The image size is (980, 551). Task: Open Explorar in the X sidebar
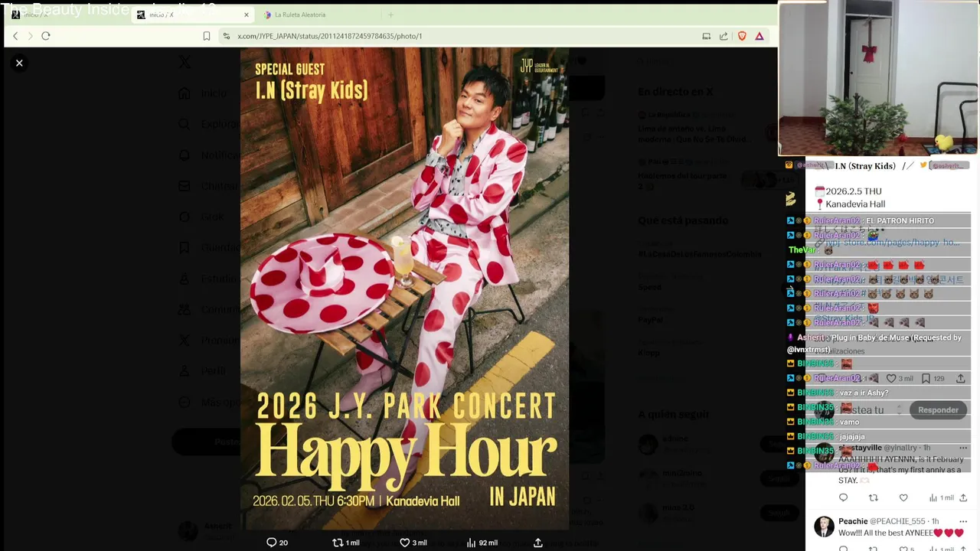pyautogui.click(x=210, y=124)
